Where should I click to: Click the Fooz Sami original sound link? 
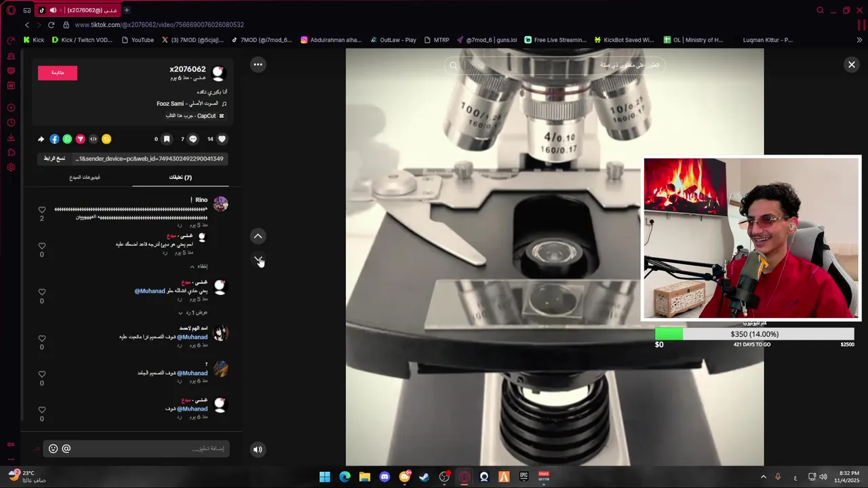[x=192, y=104]
